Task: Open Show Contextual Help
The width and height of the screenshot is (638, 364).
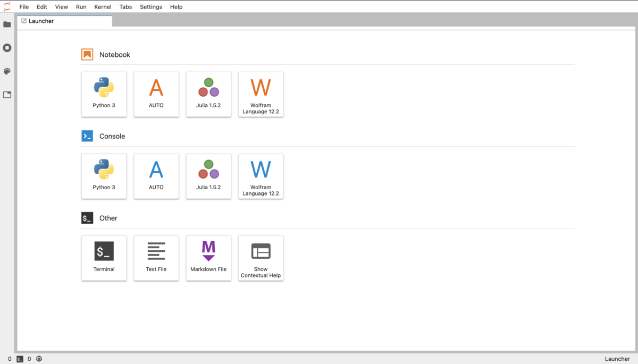Action: 261,258
